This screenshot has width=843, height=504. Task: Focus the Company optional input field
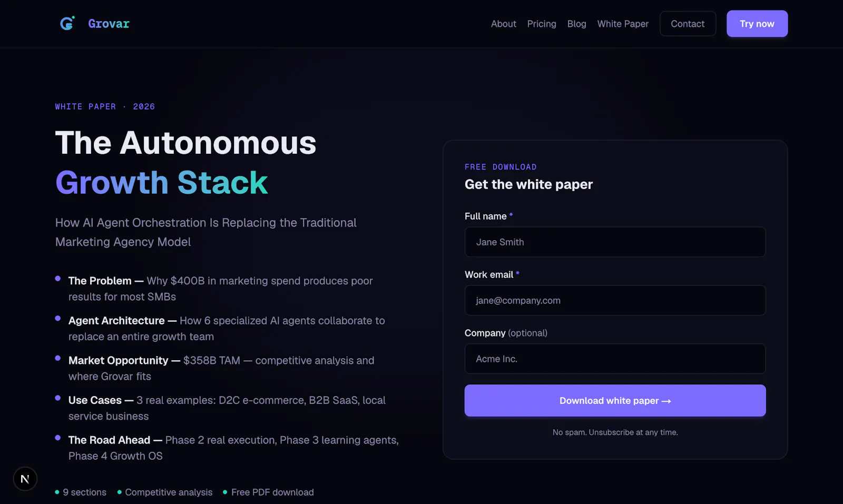point(615,359)
